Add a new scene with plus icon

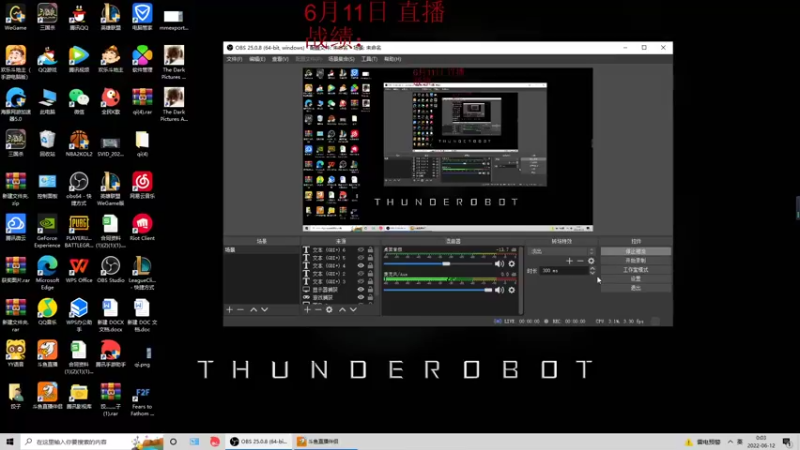pyautogui.click(x=230, y=310)
